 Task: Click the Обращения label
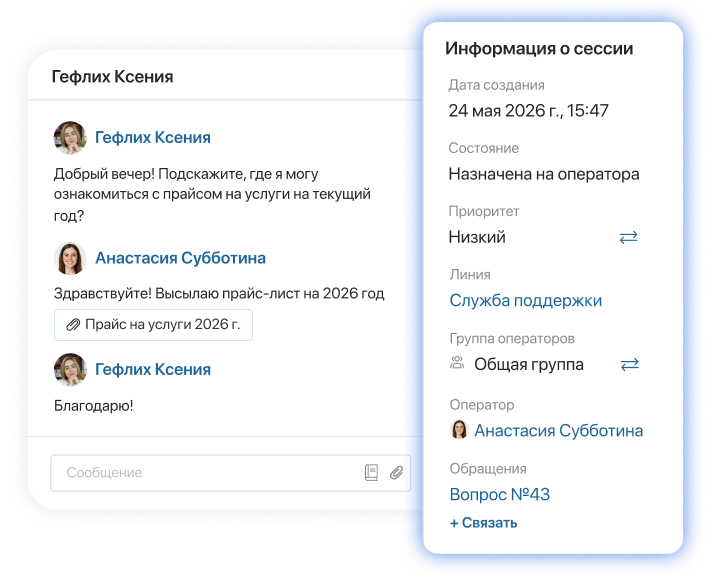point(488,469)
